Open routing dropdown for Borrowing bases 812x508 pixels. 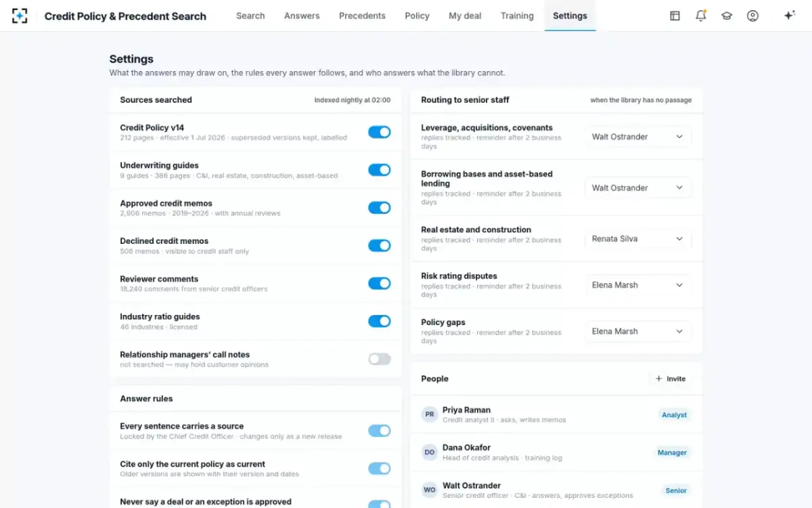(638, 188)
